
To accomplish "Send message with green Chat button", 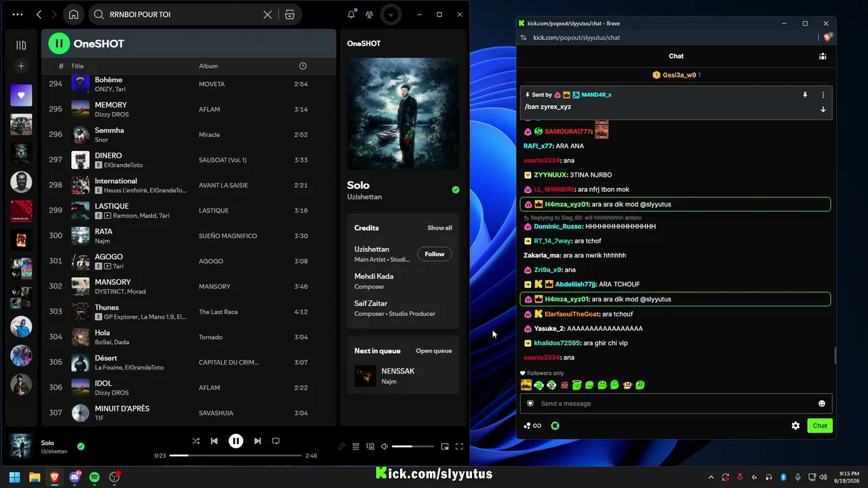I will click(820, 426).
